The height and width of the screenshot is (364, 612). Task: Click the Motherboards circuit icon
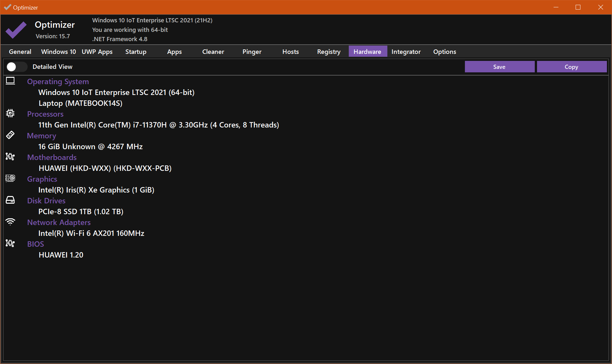[10, 157]
